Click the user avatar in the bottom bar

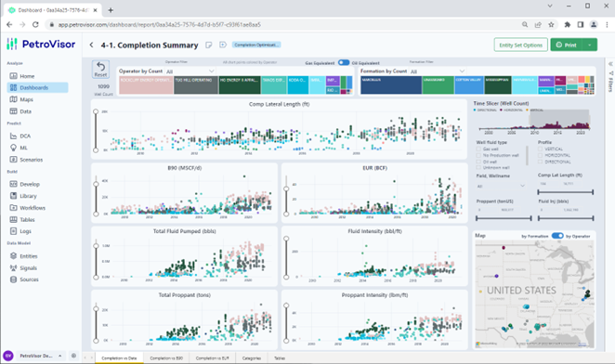point(8,356)
